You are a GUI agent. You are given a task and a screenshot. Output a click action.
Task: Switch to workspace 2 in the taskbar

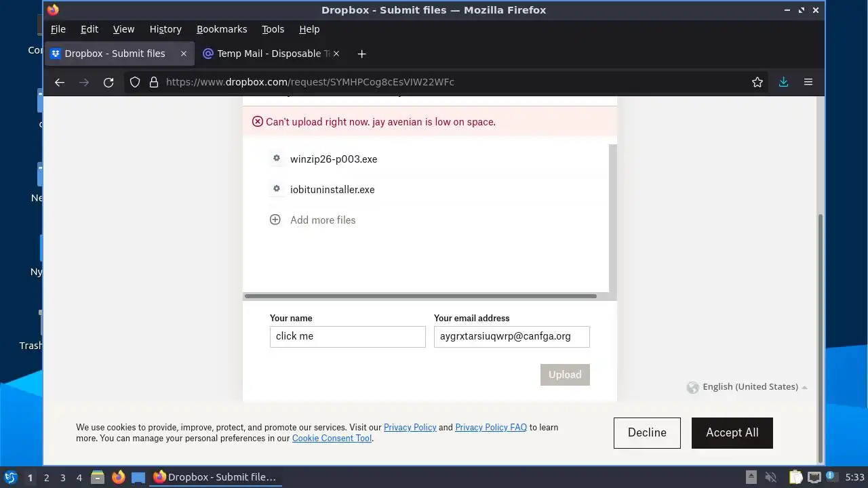46,478
